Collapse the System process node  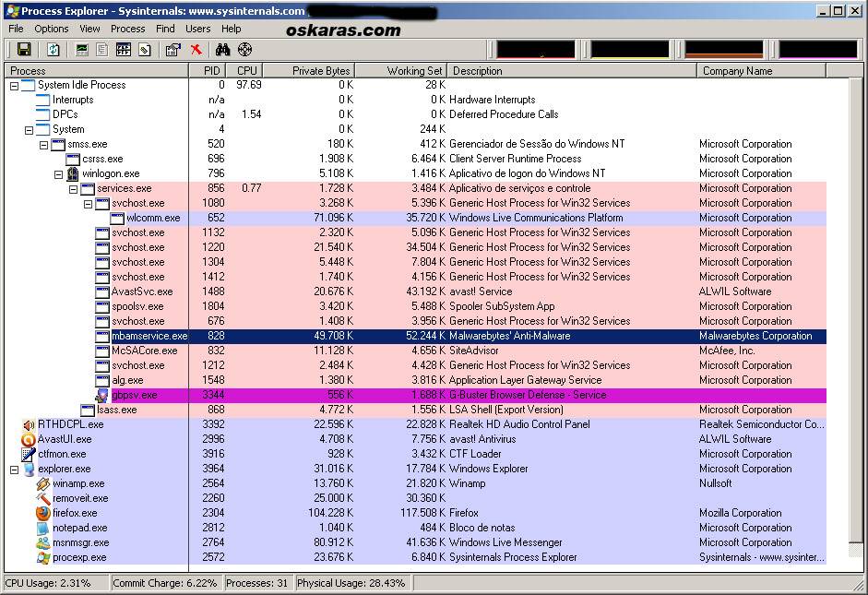[x=29, y=130]
